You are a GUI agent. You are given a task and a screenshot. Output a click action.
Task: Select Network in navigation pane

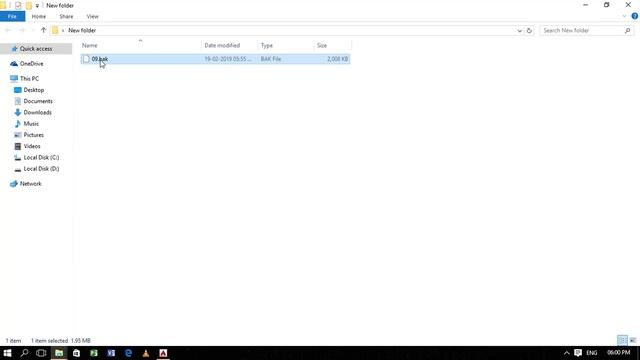(31, 184)
